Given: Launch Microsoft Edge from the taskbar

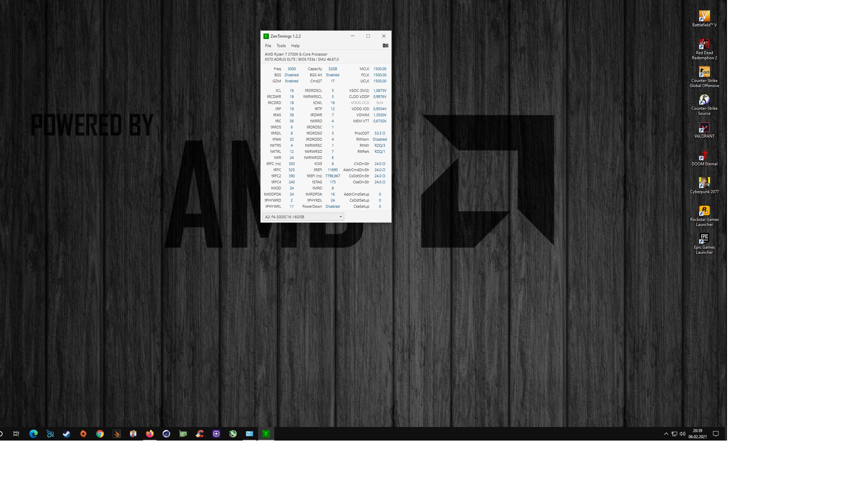Looking at the screenshot, I should coord(33,434).
